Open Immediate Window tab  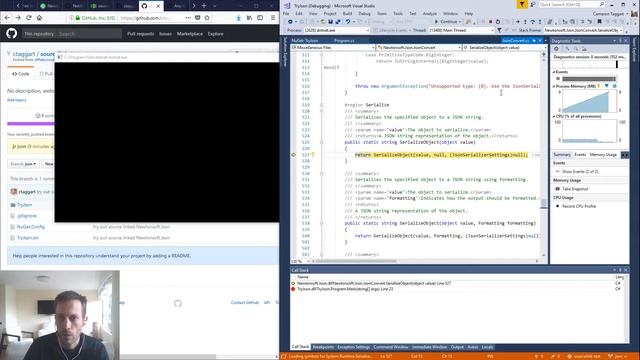click(429, 347)
